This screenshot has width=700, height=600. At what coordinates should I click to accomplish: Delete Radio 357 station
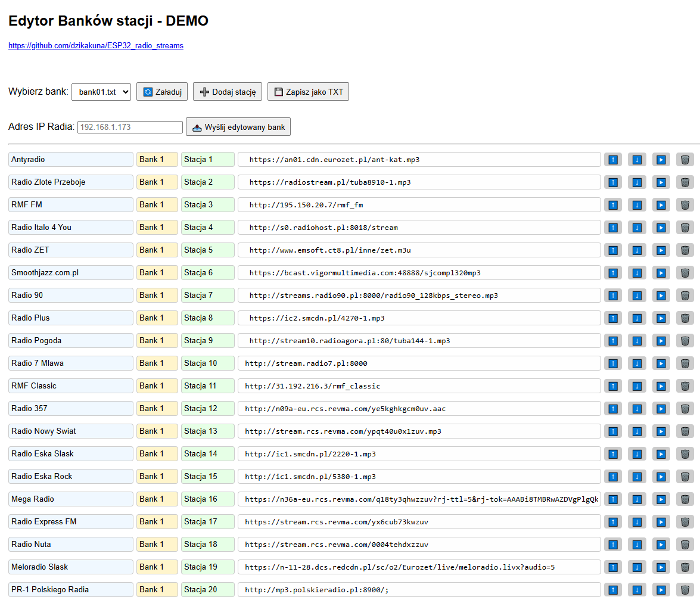click(685, 409)
